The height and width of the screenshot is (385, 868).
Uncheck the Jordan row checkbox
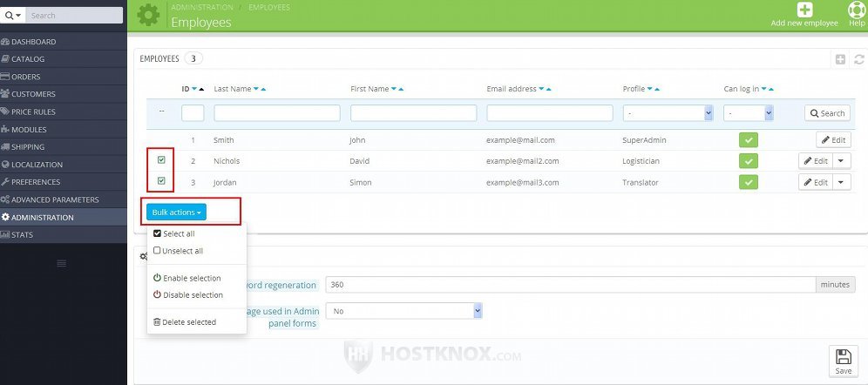[161, 180]
